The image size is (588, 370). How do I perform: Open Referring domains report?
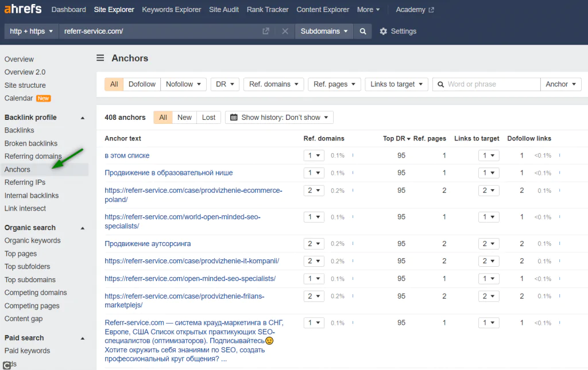[33, 156]
